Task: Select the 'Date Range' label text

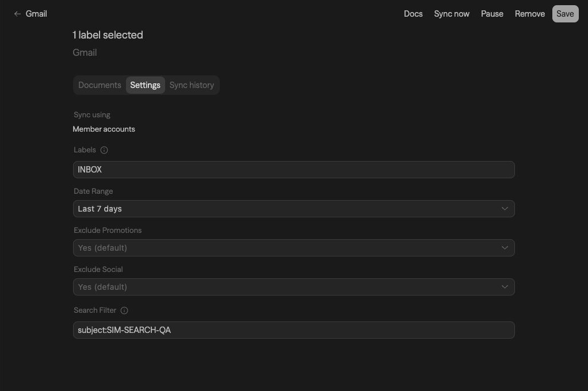Action: click(x=93, y=191)
